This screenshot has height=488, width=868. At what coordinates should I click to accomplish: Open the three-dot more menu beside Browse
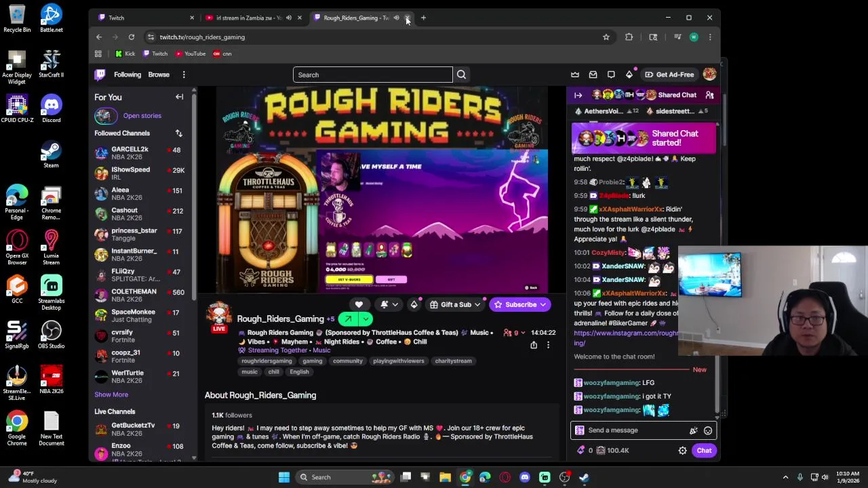pos(184,75)
